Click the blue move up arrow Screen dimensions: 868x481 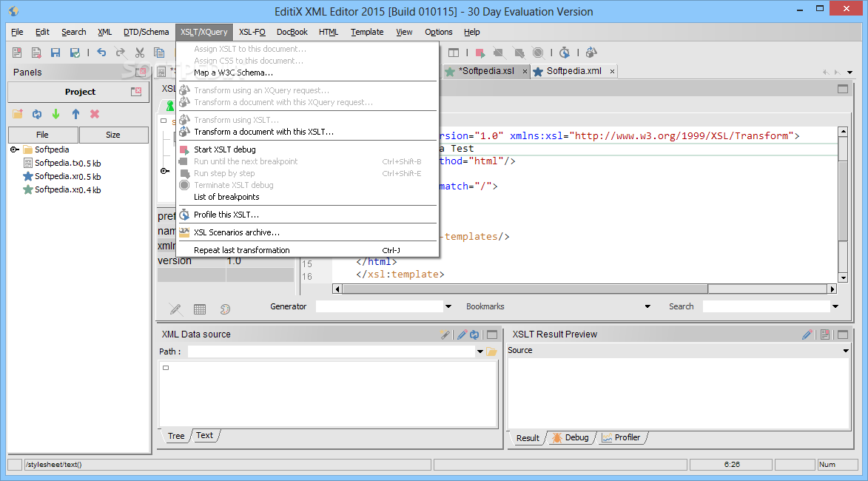click(75, 114)
